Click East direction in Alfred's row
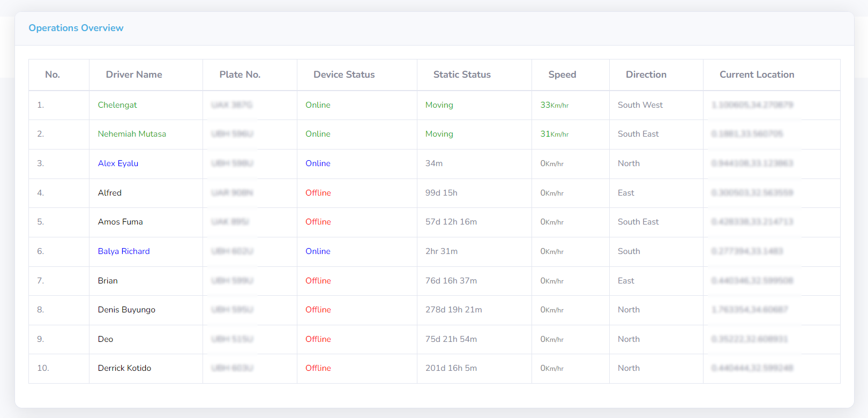Image resolution: width=868 pixels, height=418 pixels. point(626,193)
